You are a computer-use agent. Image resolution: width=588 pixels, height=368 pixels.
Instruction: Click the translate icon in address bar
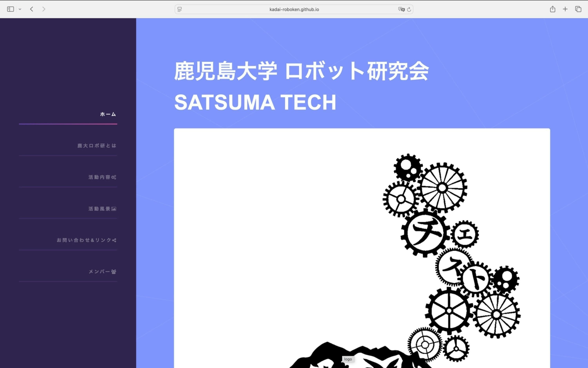401,9
